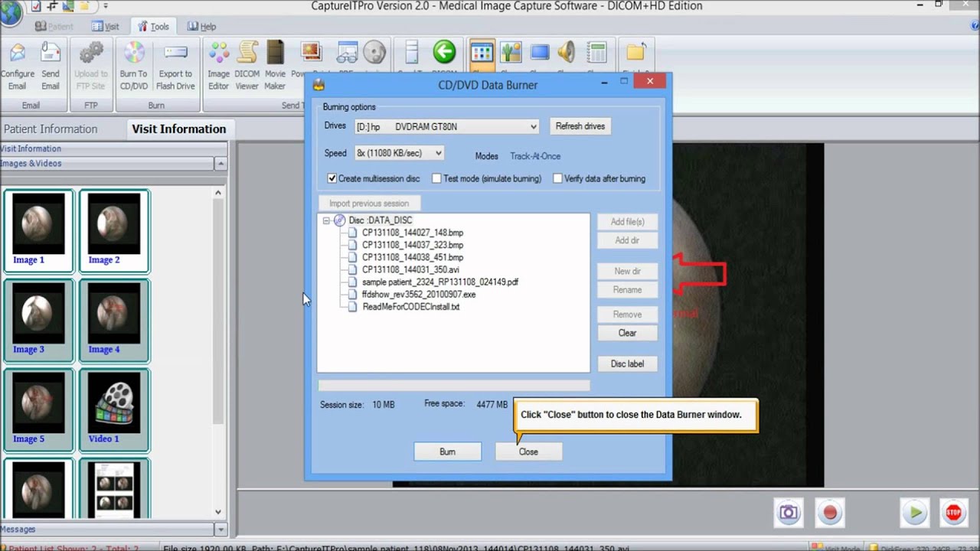Click the Burn button

pyautogui.click(x=447, y=452)
